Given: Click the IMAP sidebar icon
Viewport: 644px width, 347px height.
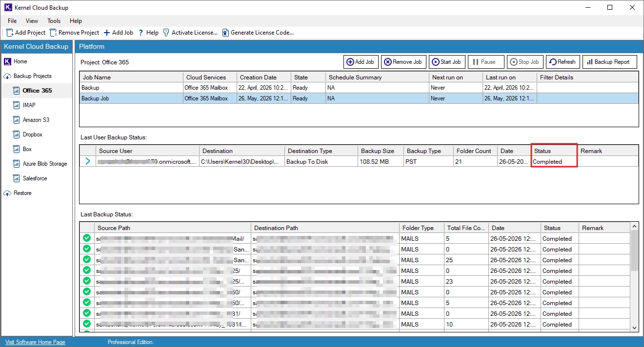Looking at the screenshot, I should coord(17,105).
